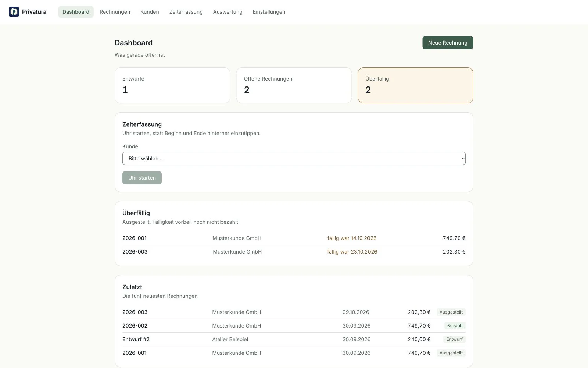Open the Offene Rechnungen card

click(294, 85)
